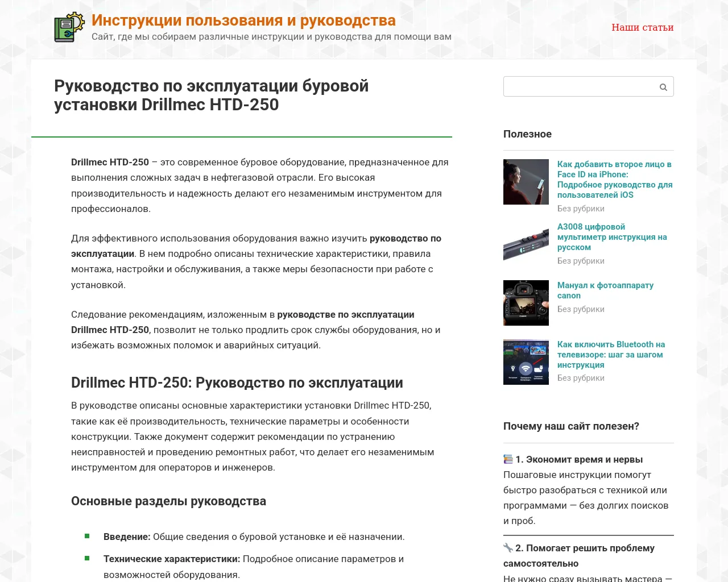Open 'Мануал к фотоаппарату canon' link
Viewport: 728px width, 582px height.
[605, 290]
